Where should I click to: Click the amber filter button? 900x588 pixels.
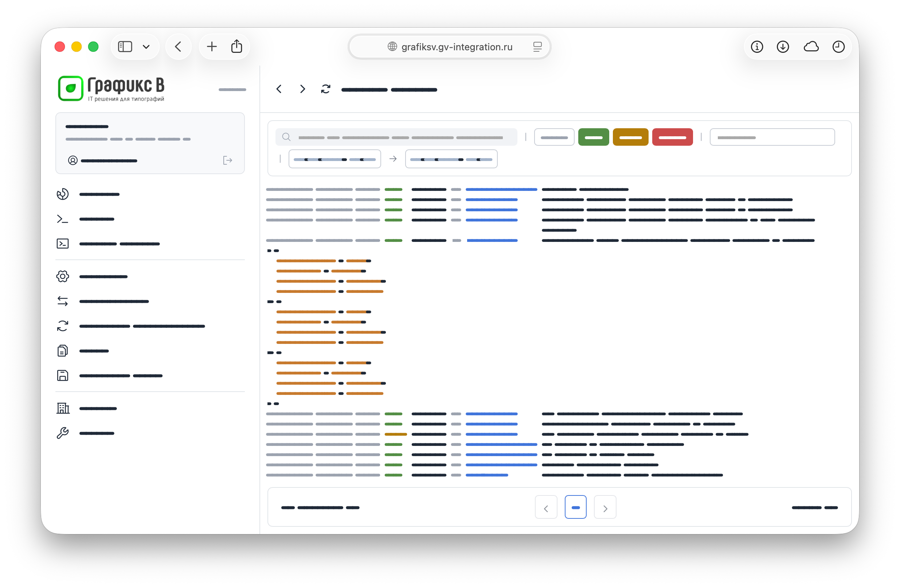coord(631,137)
